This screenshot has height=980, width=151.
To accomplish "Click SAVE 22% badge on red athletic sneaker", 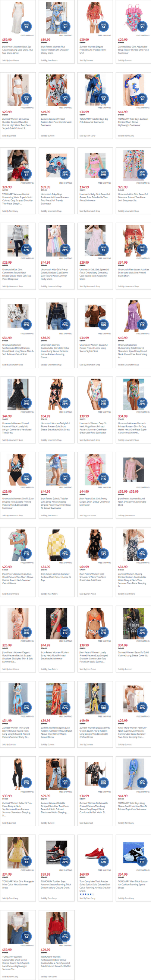I will pyautogui.click(x=103, y=861).
